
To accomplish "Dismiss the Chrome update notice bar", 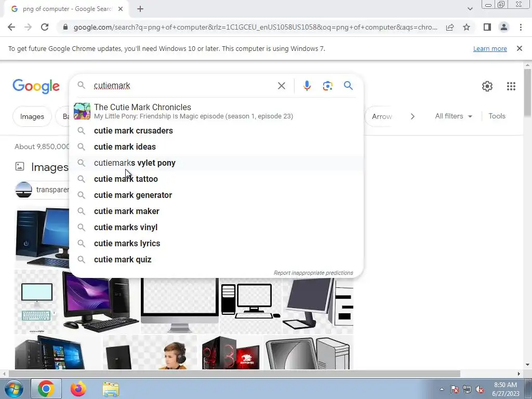I will click(x=520, y=48).
